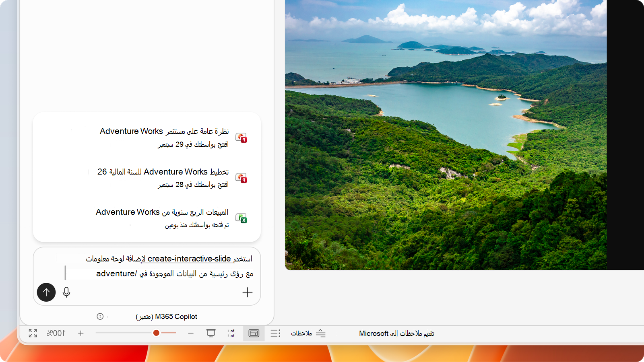
Task: Select the نظرة عامة على مستثمر Adventure Works file
Action: [147, 137]
